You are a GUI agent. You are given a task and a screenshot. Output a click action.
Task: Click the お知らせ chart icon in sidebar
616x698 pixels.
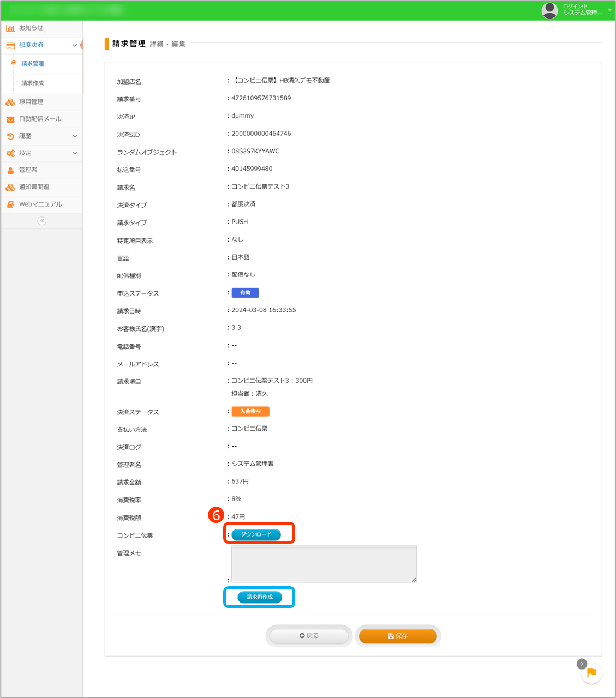point(10,28)
